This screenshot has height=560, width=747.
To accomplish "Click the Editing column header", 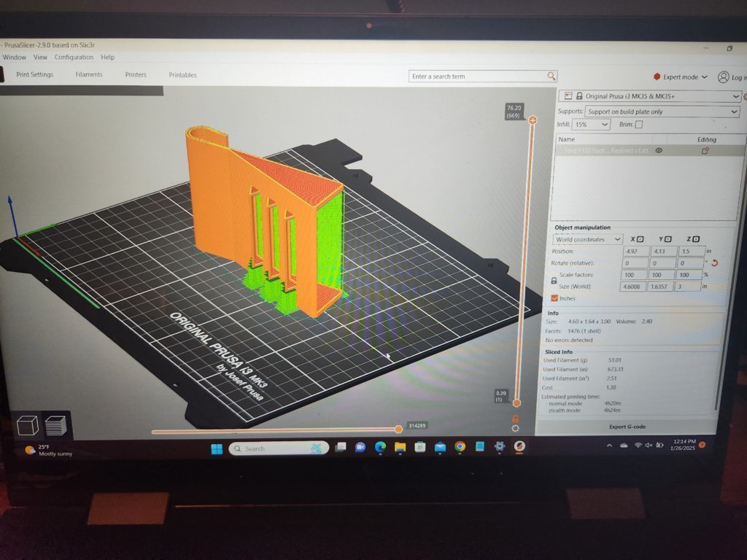I will (x=706, y=139).
